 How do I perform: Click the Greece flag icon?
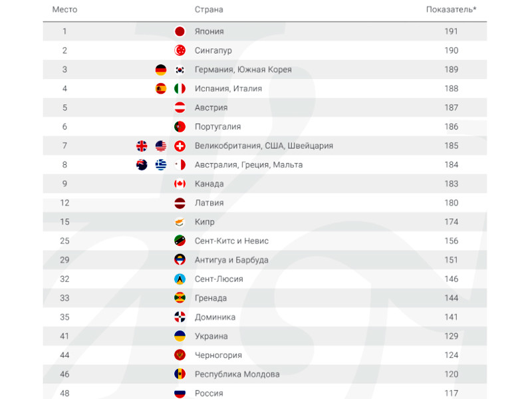pos(160,165)
